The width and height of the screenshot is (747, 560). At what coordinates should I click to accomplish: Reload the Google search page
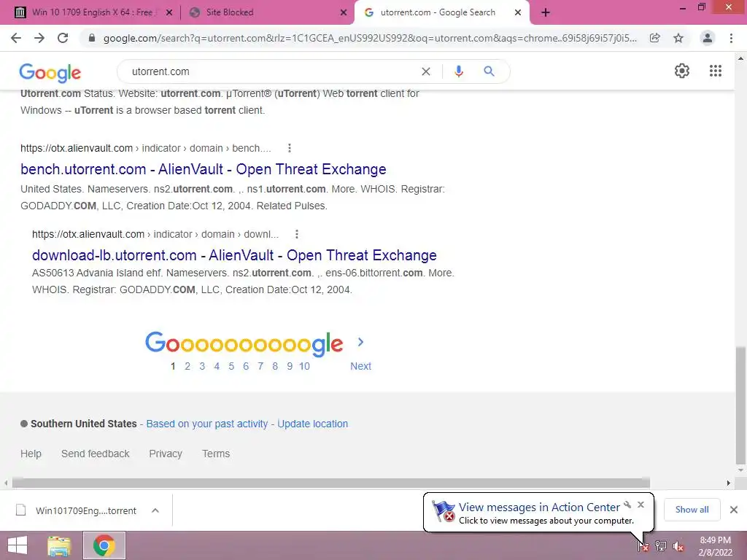pyautogui.click(x=63, y=38)
